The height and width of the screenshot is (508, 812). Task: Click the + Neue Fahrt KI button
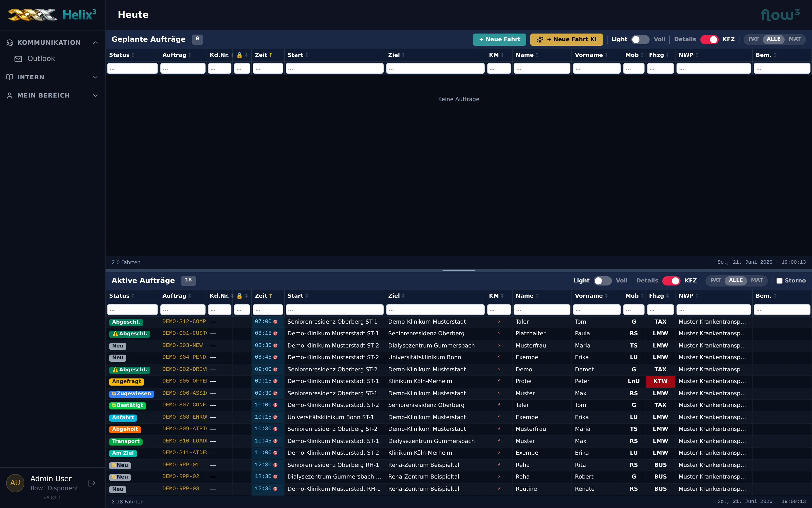coord(566,39)
